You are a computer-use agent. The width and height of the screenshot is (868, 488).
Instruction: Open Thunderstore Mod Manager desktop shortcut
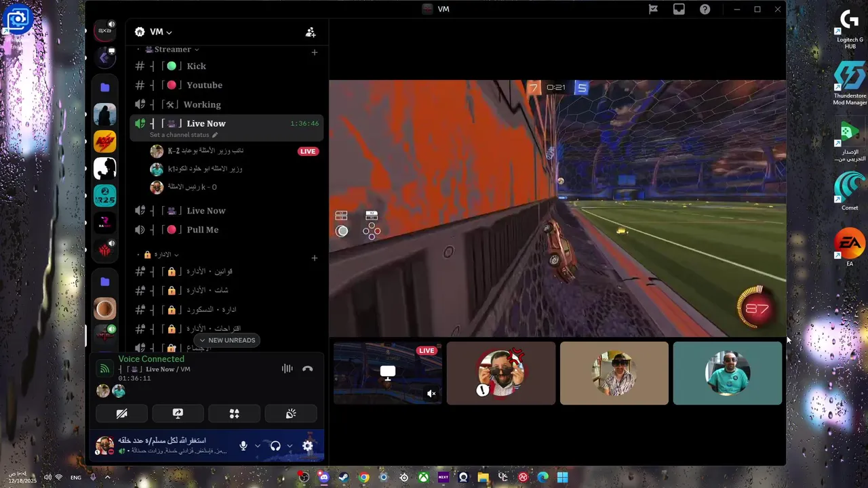[850, 83]
